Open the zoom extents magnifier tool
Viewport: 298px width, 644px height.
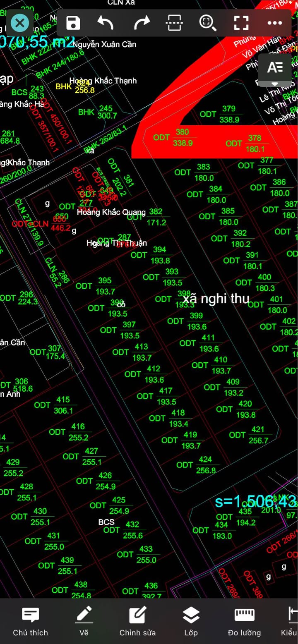click(x=207, y=23)
